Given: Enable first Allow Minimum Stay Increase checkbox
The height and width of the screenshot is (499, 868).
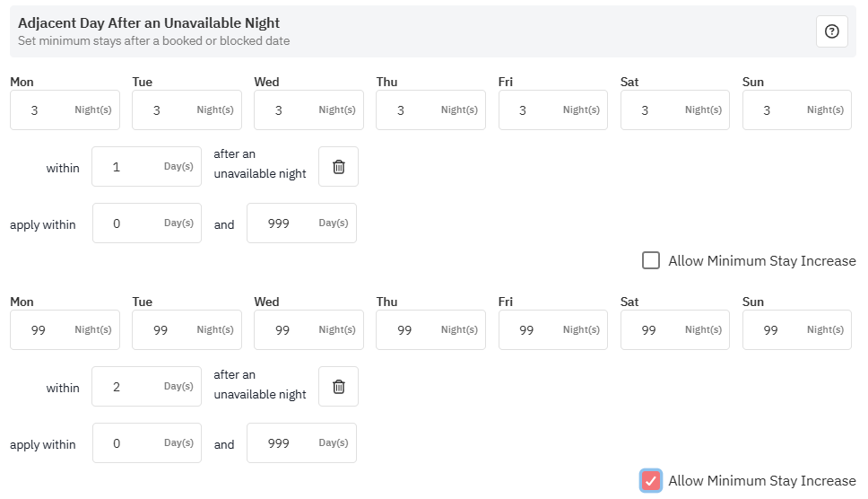Looking at the screenshot, I should click(651, 260).
